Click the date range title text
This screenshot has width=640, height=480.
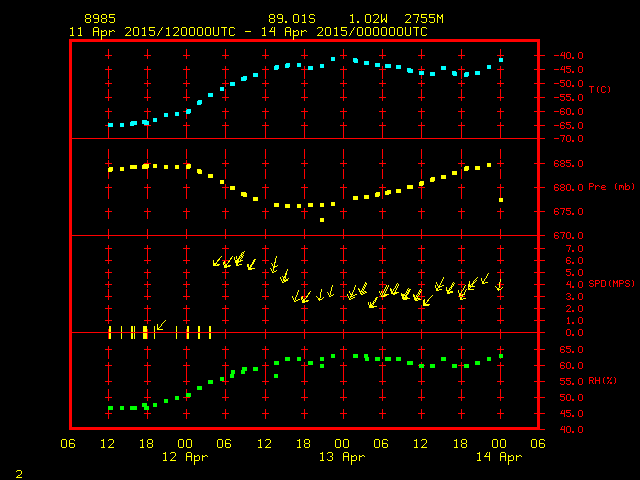click(247, 32)
